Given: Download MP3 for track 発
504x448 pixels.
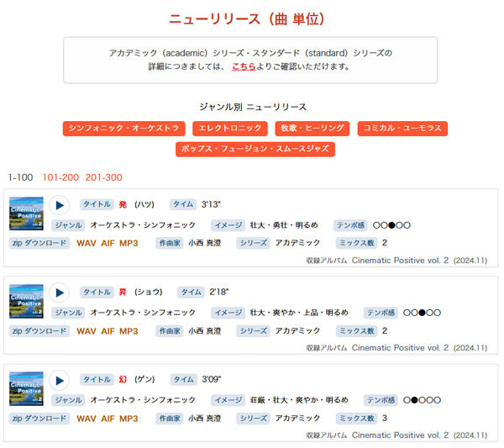Looking at the screenshot, I should [129, 243].
